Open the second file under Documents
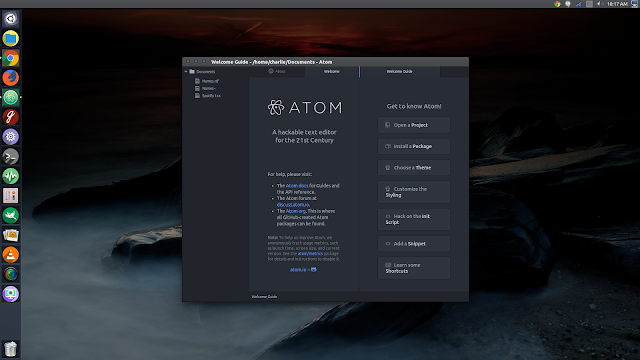This screenshot has height=360, width=640. [x=205, y=88]
